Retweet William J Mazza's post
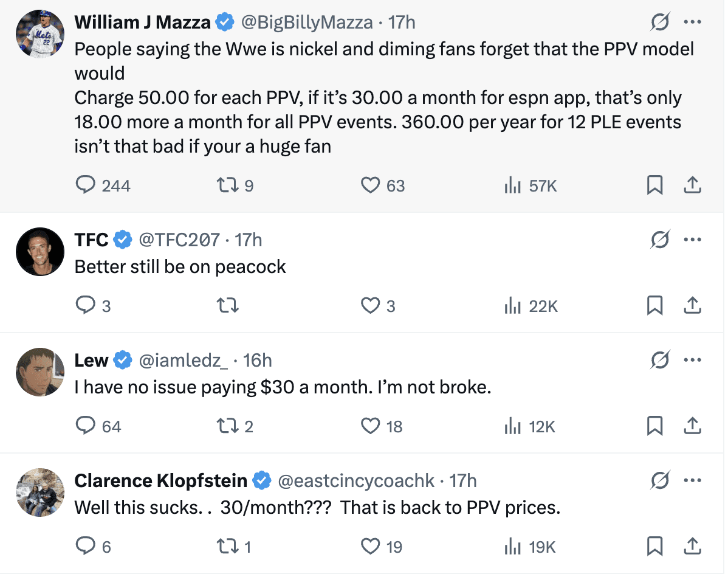The width and height of the screenshot is (728, 574). click(228, 185)
